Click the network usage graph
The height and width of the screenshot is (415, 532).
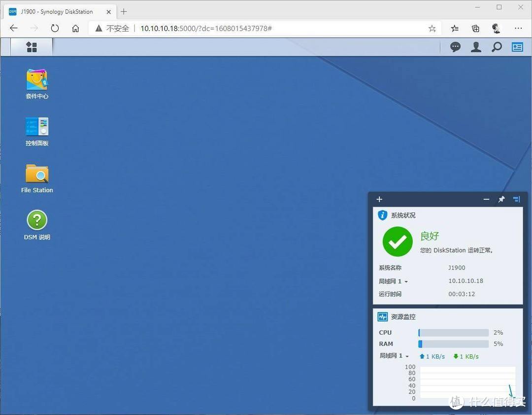point(467,382)
